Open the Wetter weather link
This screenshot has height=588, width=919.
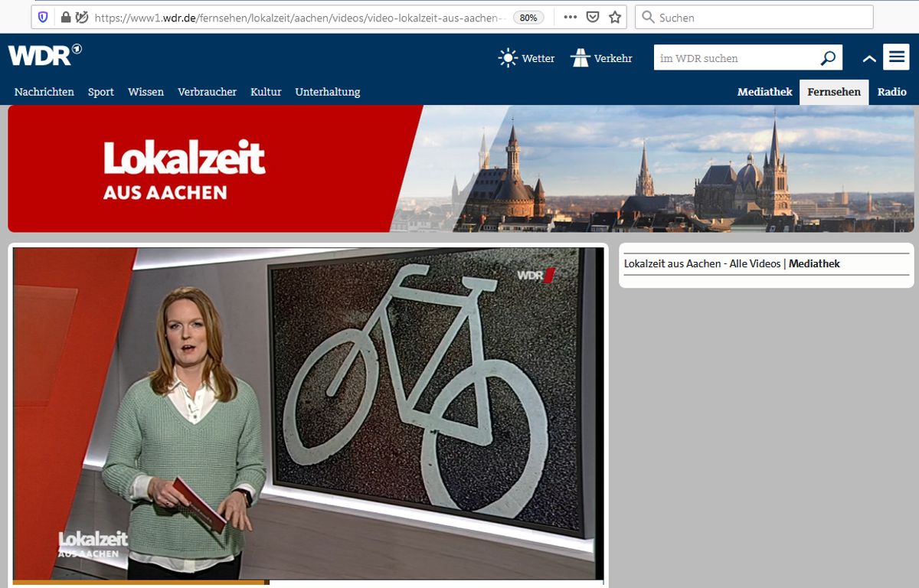point(538,58)
